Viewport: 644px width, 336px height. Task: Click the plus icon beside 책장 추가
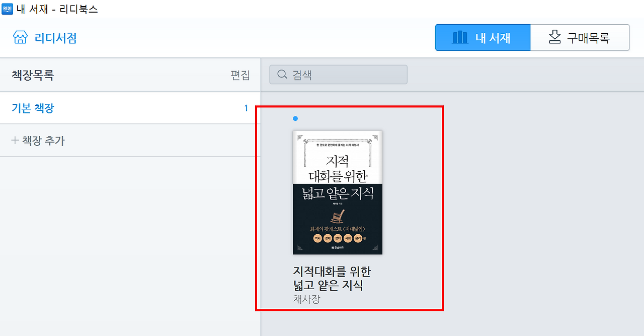click(15, 141)
